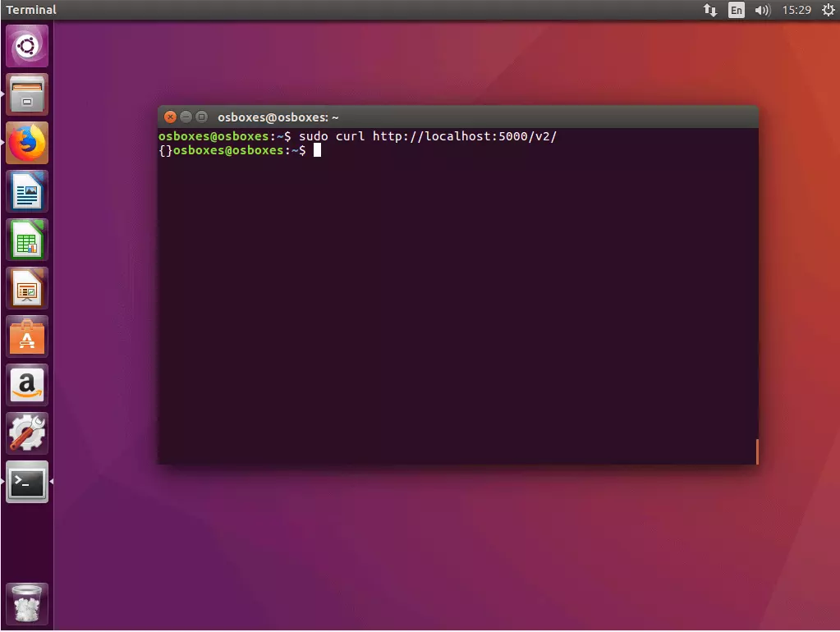Close the osboxes terminal window
This screenshot has width=840, height=632.
point(170,117)
